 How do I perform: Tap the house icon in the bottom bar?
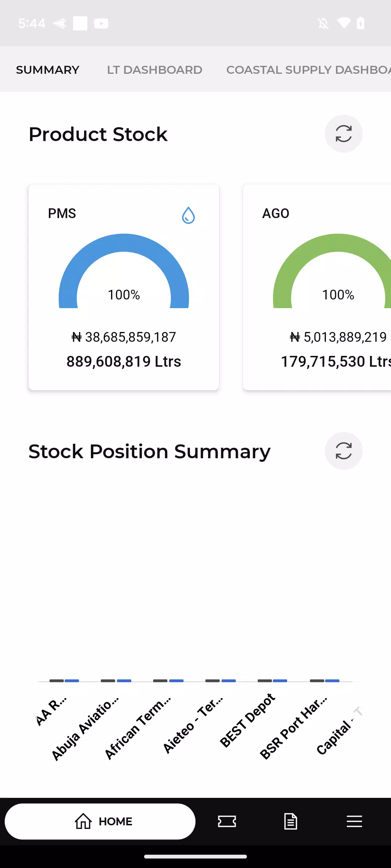(83, 821)
